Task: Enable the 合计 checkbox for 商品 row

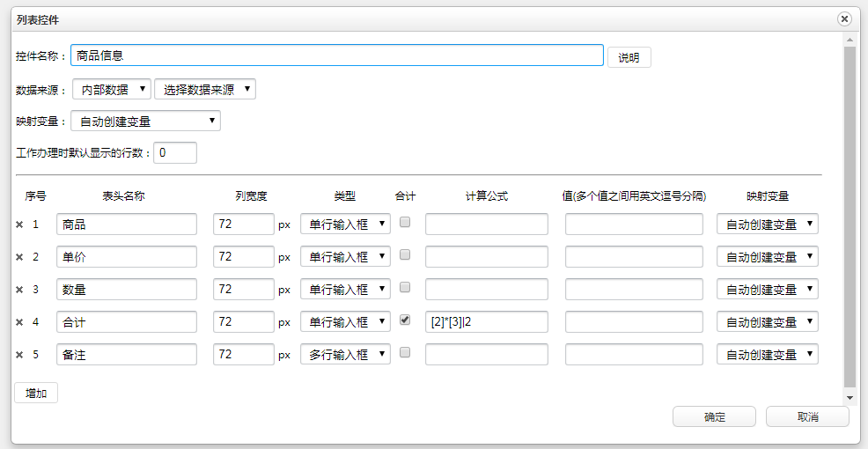Action: (x=405, y=223)
